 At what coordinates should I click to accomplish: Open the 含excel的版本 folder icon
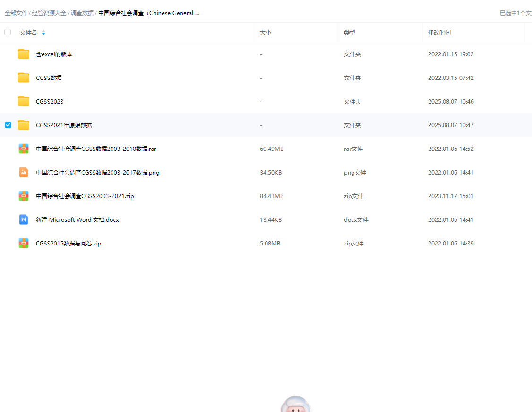(x=24, y=54)
